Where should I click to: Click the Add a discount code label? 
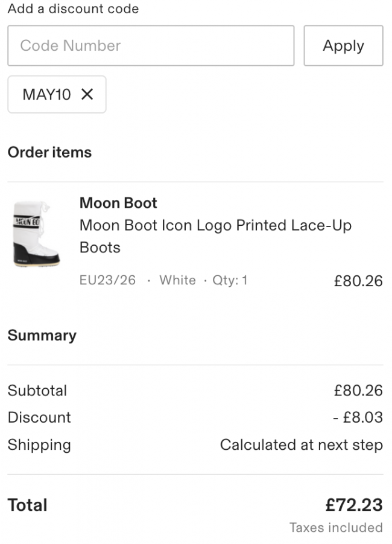click(x=73, y=9)
